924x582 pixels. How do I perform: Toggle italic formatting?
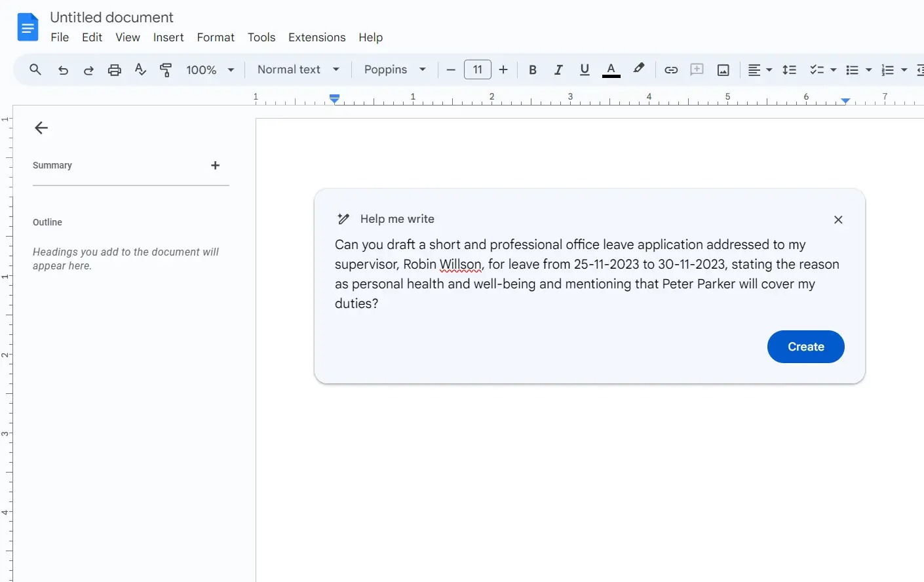[x=558, y=70]
